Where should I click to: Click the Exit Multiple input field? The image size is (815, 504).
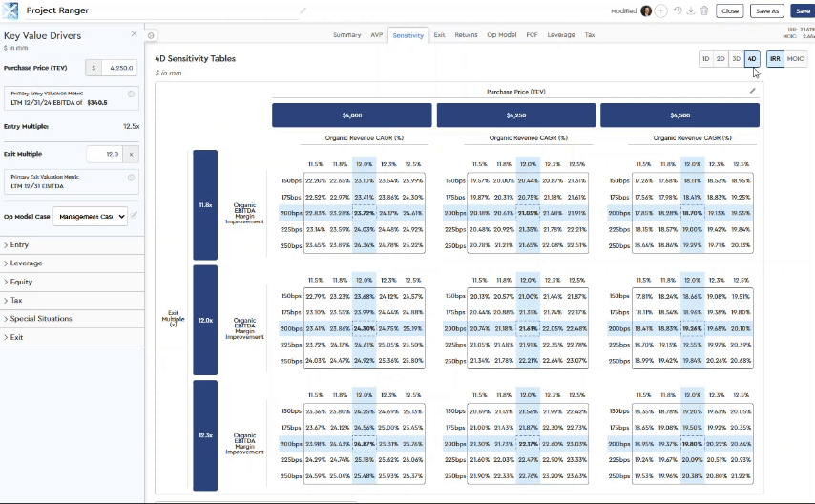point(105,154)
